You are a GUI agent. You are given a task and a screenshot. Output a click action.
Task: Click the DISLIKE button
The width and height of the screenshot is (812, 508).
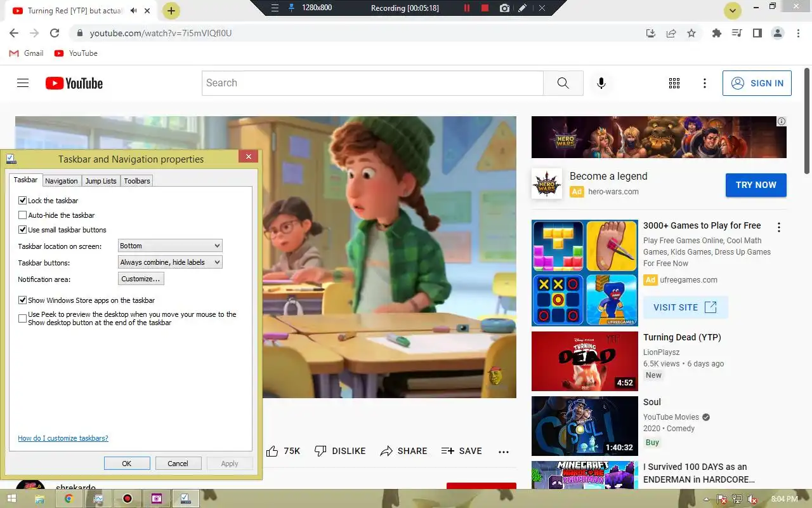(340, 451)
